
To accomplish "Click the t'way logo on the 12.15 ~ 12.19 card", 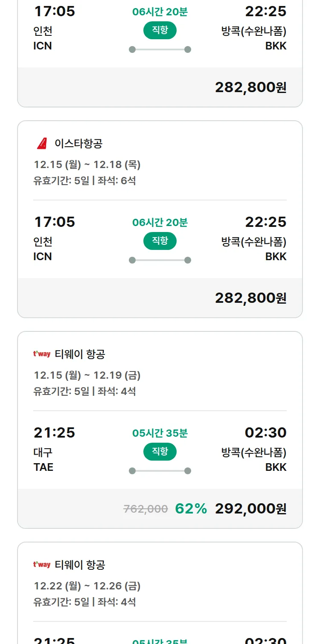I will point(42,354).
